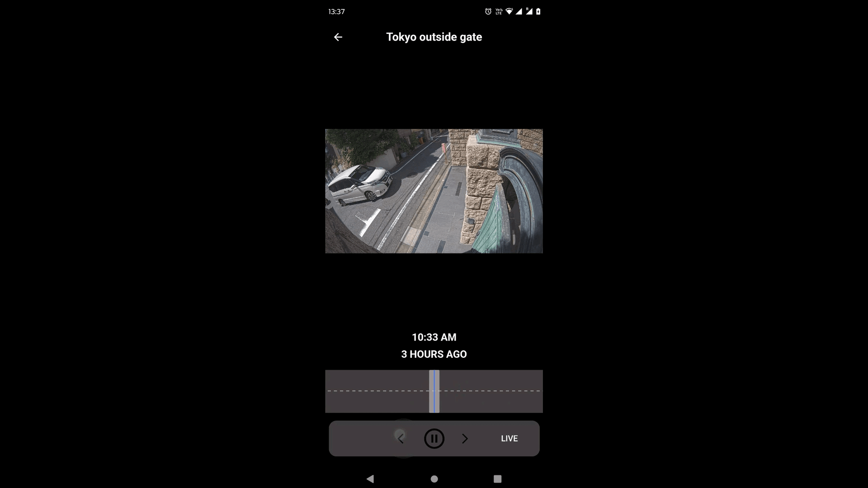Enable live mode from playback controls
The width and height of the screenshot is (868, 488).
(x=509, y=439)
